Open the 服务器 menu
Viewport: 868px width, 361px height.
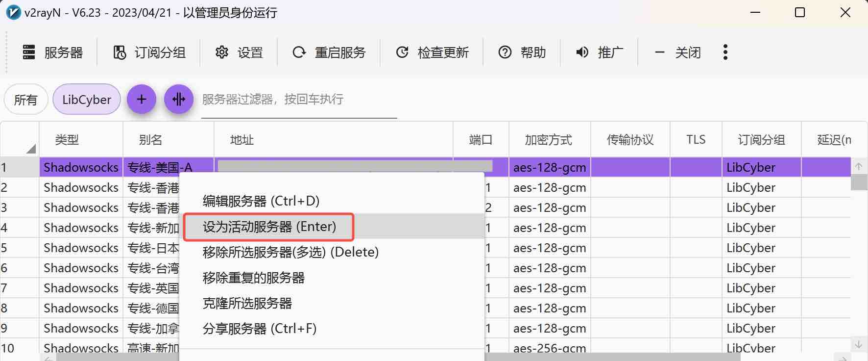[x=53, y=52]
